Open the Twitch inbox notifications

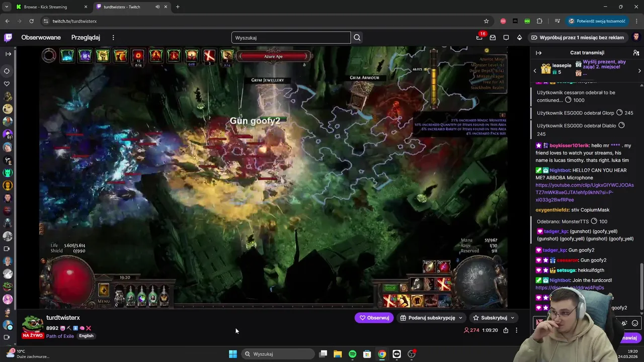pyautogui.click(x=493, y=37)
